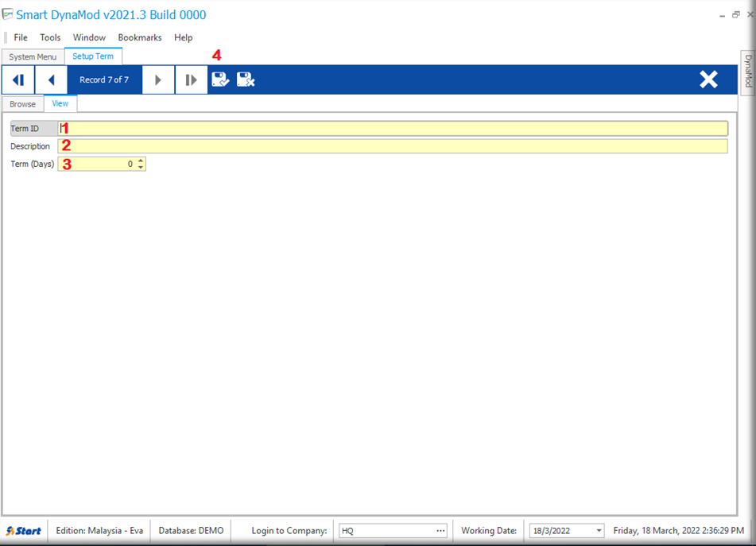Go to the next record
The height and width of the screenshot is (546, 756).
coord(158,79)
